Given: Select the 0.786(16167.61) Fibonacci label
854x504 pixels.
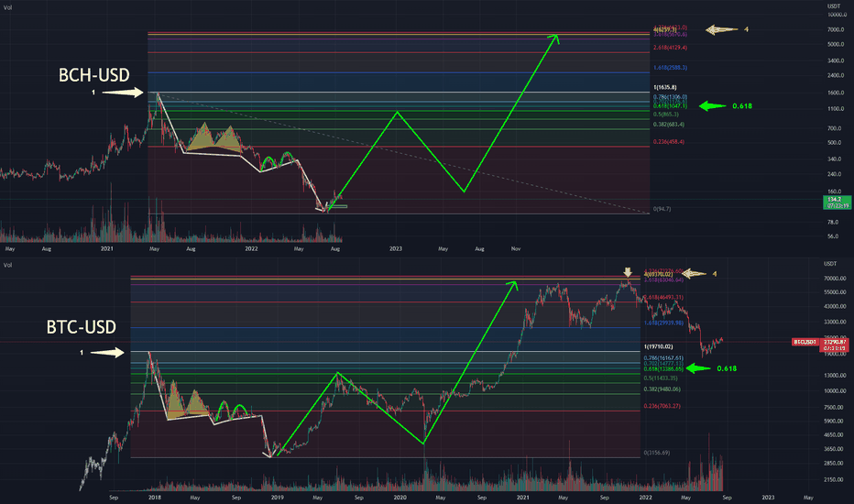Looking at the screenshot, I should click(x=663, y=358).
